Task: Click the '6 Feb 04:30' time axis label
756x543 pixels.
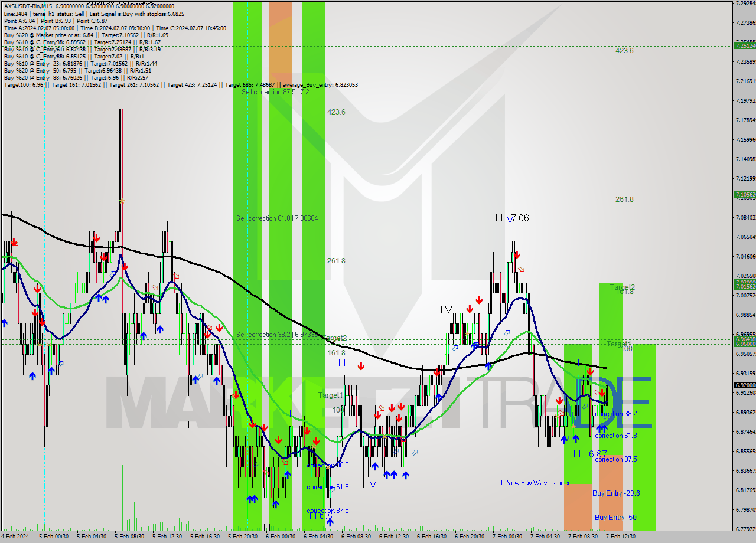Action: (x=318, y=537)
